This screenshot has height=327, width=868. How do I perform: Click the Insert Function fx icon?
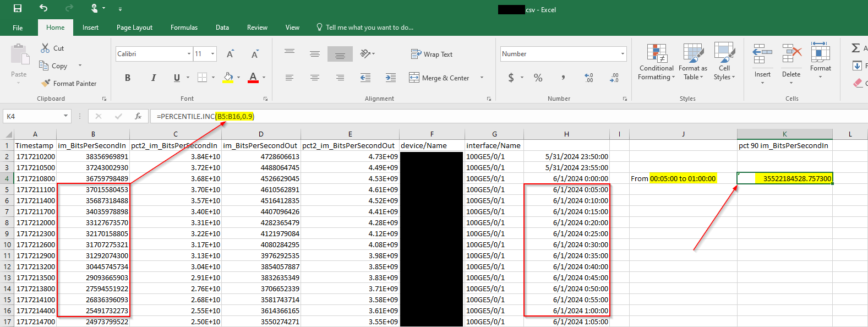pos(138,116)
